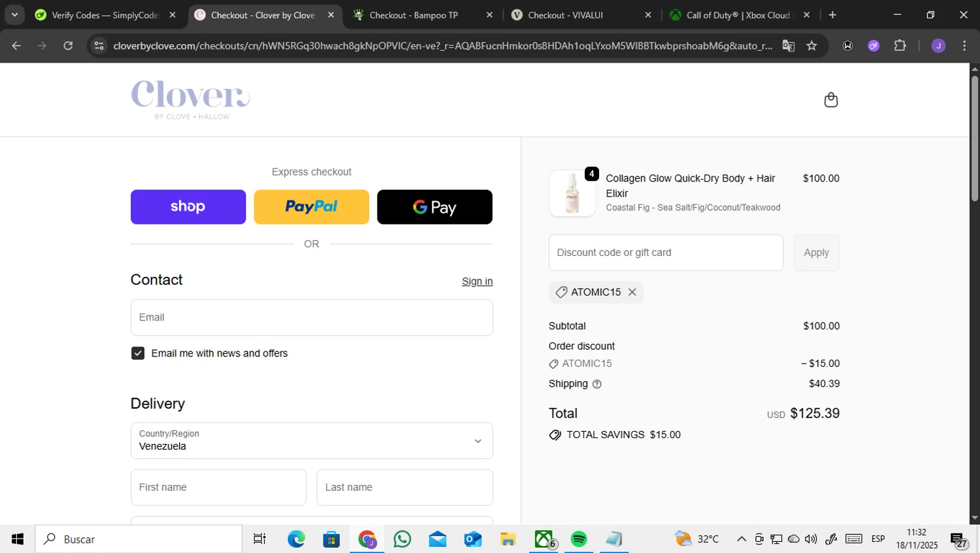Open Task View on the taskbar
This screenshot has width=980, height=553.
tap(259, 539)
